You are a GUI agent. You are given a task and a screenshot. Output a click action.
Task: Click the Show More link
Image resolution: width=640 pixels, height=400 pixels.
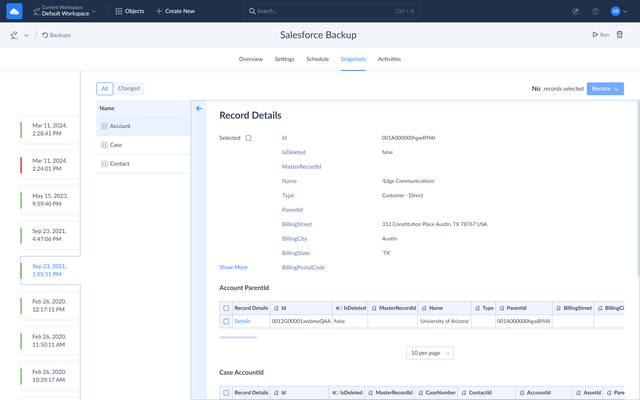click(x=233, y=267)
